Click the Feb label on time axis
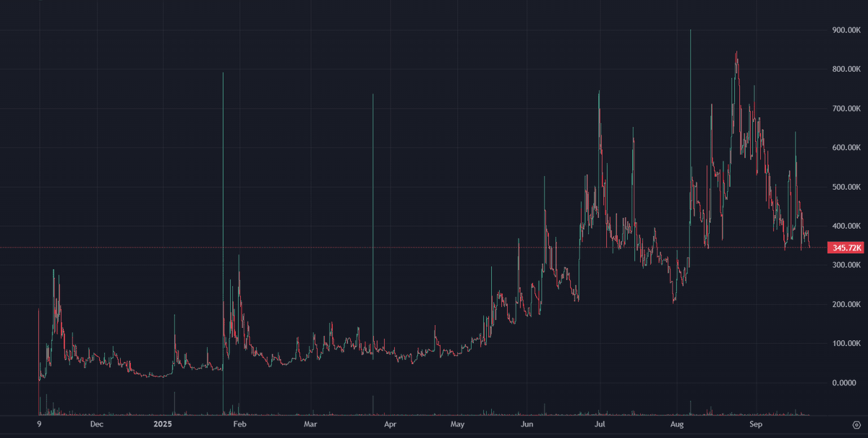The image size is (868, 438). point(240,426)
